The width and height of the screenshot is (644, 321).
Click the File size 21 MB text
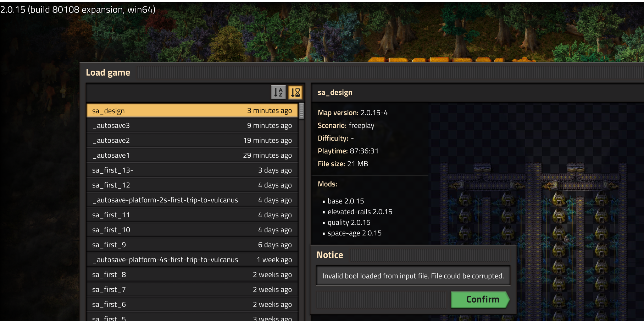pyautogui.click(x=343, y=164)
